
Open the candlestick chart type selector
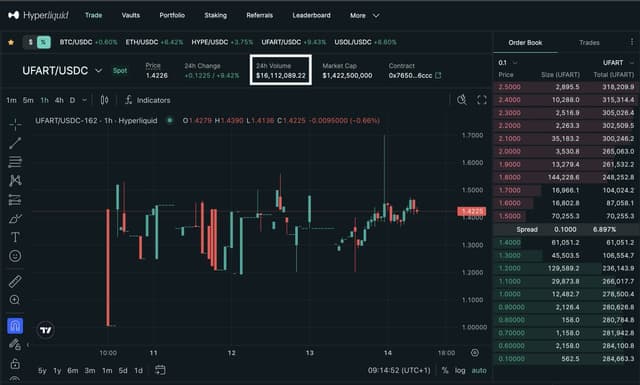point(104,100)
